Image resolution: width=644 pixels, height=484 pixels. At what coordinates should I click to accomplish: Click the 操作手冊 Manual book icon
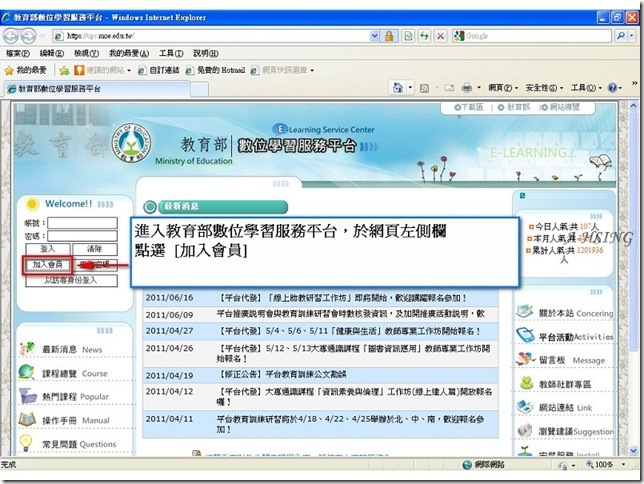27,419
